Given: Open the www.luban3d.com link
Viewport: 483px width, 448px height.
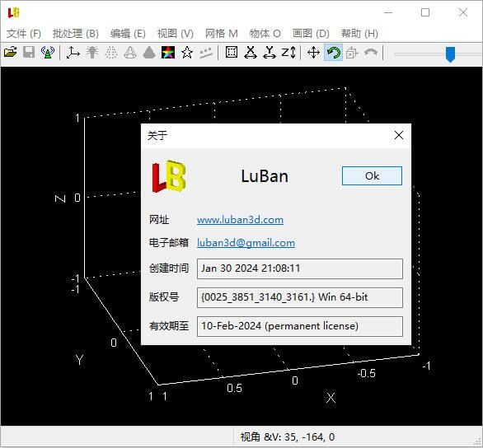Looking at the screenshot, I should coord(240,220).
